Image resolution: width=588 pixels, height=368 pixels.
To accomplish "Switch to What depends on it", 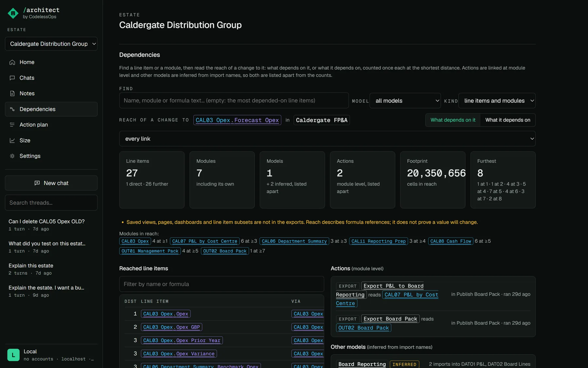I will pos(453,120).
